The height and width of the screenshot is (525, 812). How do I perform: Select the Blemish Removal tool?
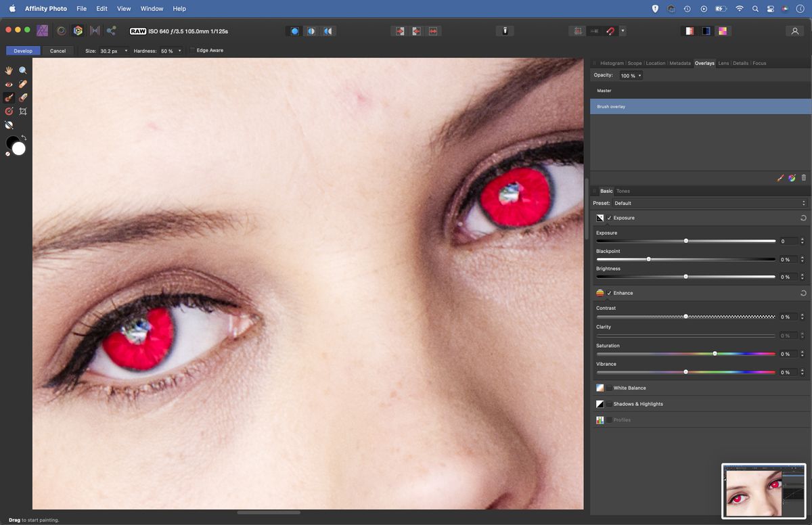point(23,84)
